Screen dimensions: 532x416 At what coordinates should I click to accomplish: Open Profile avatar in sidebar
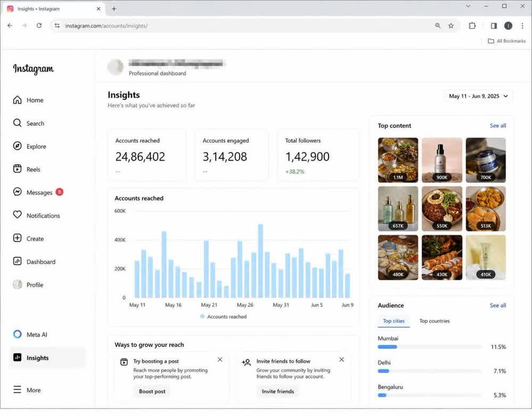pyautogui.click(x=18, y=285)
